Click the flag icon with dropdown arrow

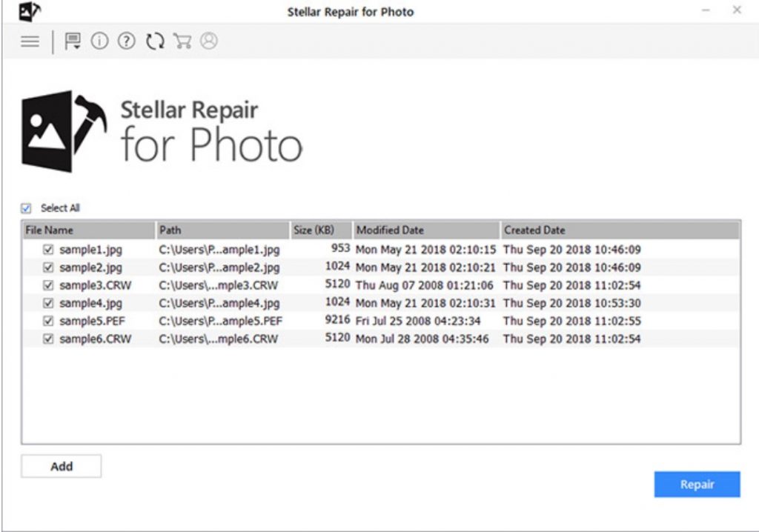(x=73, y=41)
